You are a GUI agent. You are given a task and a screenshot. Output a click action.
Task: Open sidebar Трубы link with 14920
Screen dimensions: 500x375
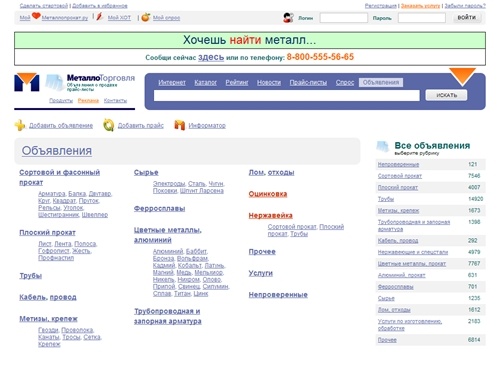click(x=386, y=199)
